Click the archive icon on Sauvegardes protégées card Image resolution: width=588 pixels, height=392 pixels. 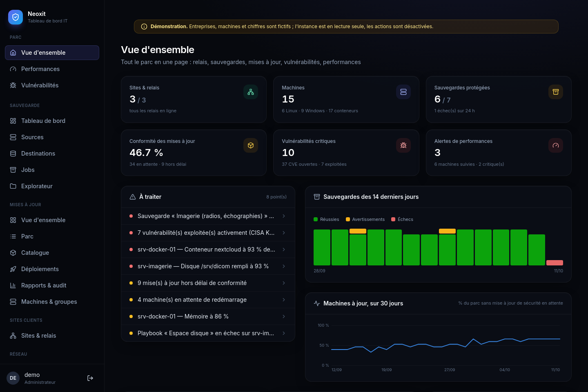[x=556, y=92]
